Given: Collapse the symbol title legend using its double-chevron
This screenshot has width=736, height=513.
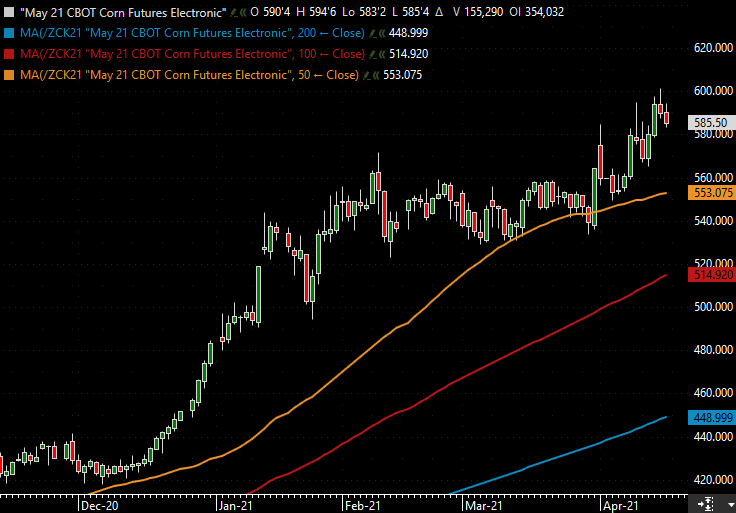Looking at the screenshot, I should 243,12.
